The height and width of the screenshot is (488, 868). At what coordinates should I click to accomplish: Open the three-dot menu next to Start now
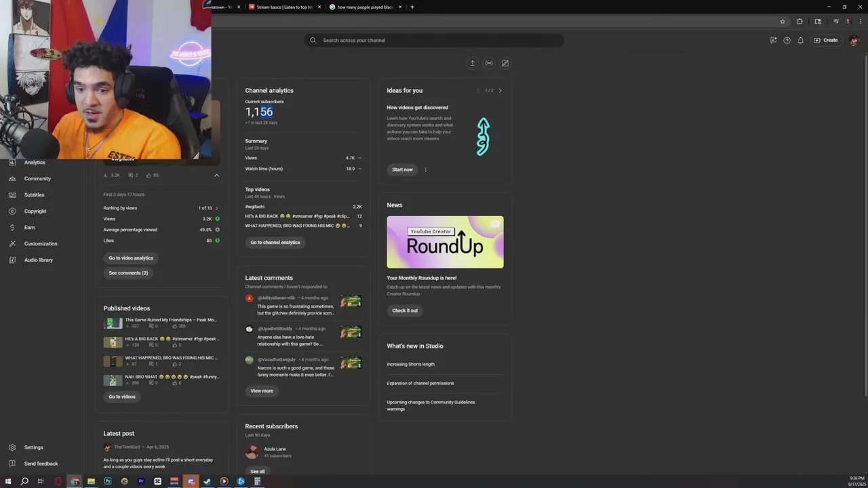point(426,170)
